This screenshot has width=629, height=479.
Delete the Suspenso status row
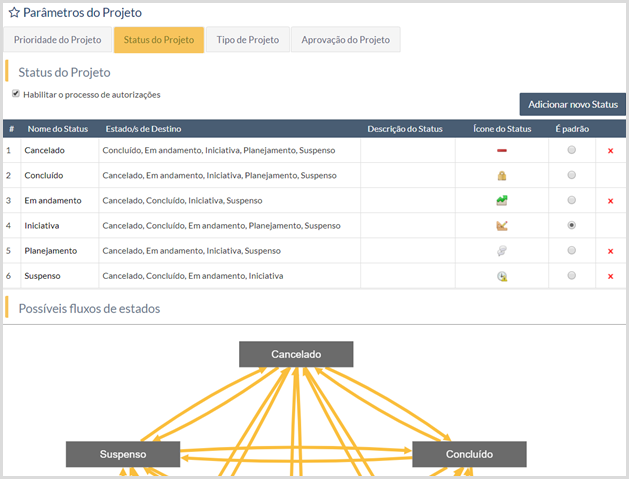click(x=610, y=276)
